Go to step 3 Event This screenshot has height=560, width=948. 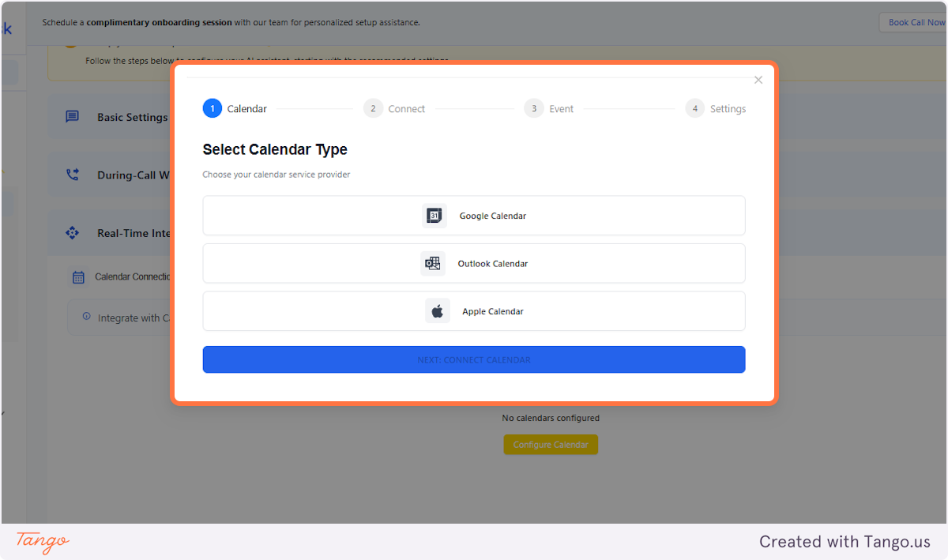point(549,109)
